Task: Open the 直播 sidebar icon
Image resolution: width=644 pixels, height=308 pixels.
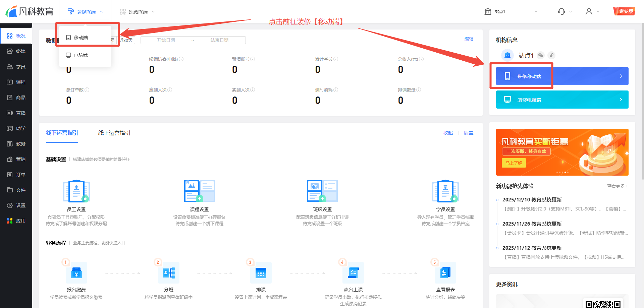Action: [10, 113]
